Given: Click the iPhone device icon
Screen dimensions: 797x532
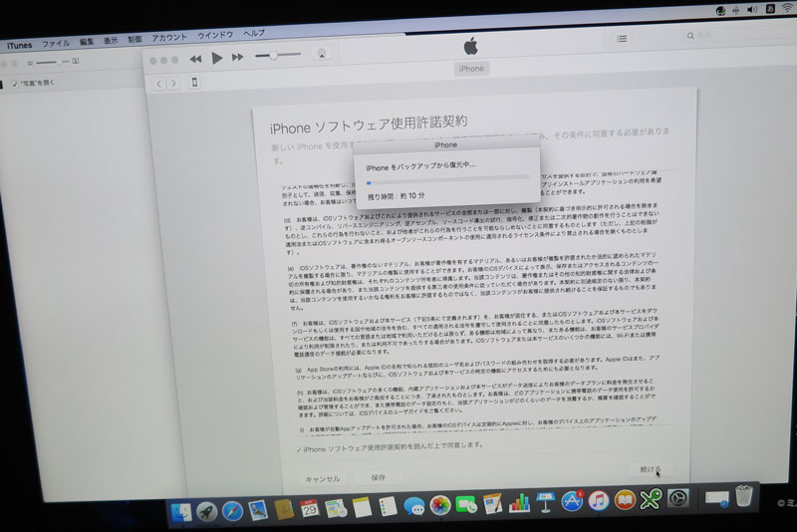Looking at the screenshot, I should point(195,82).
